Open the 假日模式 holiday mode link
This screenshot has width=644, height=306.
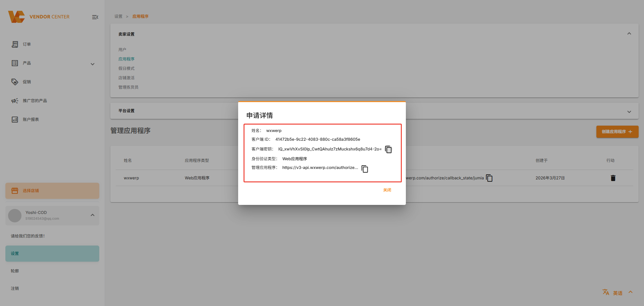coord(126,69)
